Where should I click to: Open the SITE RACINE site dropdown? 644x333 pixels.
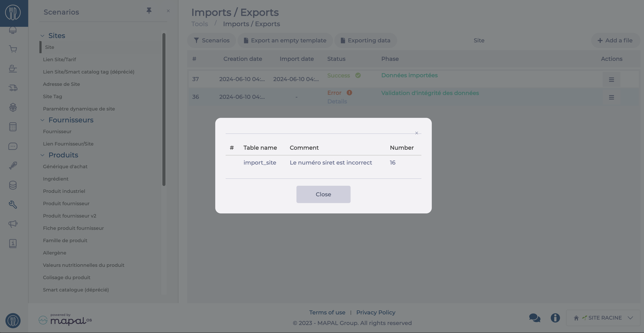coord(603,318)
